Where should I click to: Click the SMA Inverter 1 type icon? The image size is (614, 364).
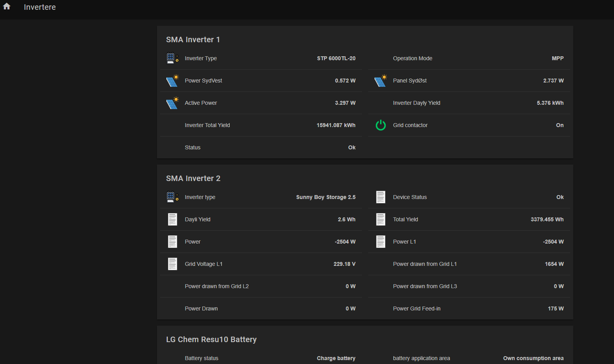[x=172, y=58]
